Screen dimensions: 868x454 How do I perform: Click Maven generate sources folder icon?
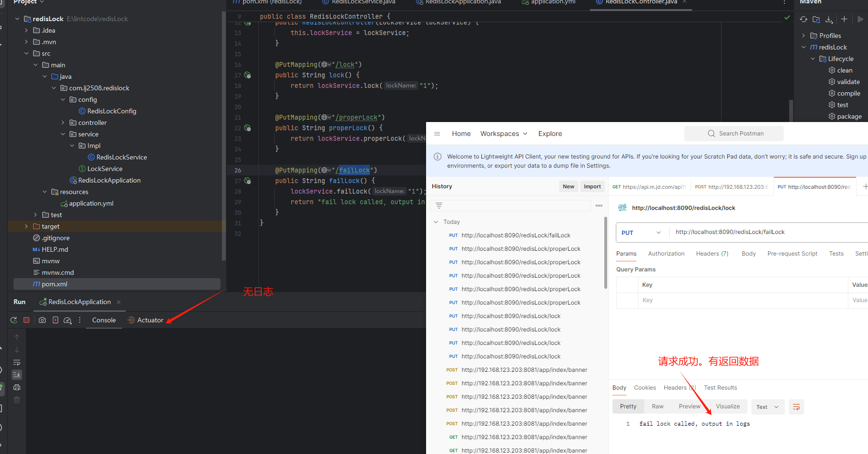pos(816,19)
